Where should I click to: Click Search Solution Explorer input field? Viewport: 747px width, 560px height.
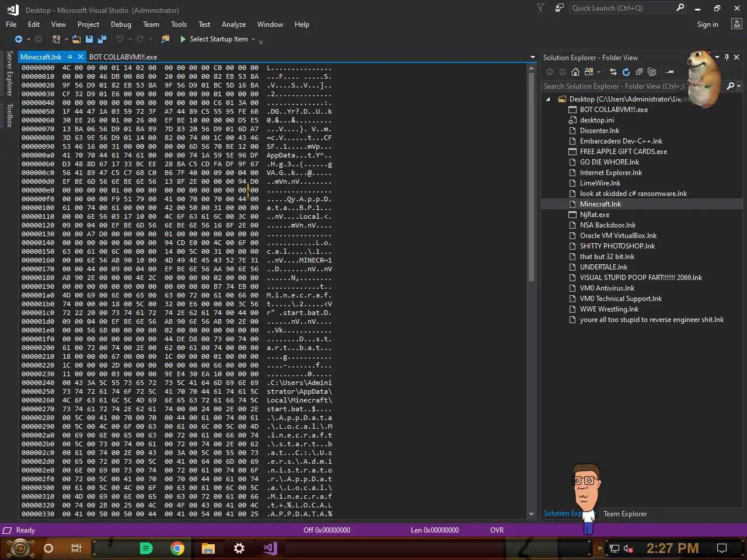633,86
